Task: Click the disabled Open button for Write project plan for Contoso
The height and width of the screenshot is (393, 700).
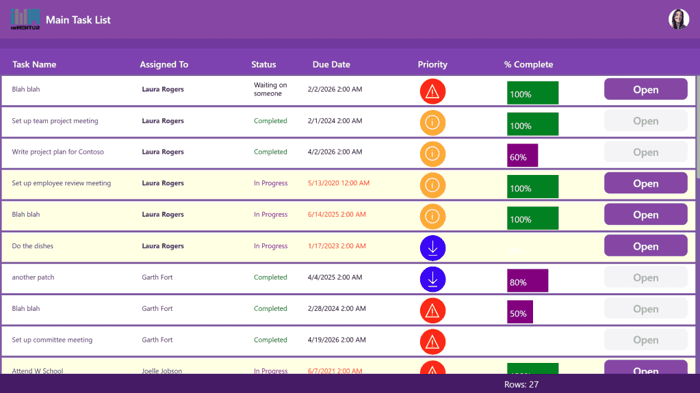Action: (646, 152)
